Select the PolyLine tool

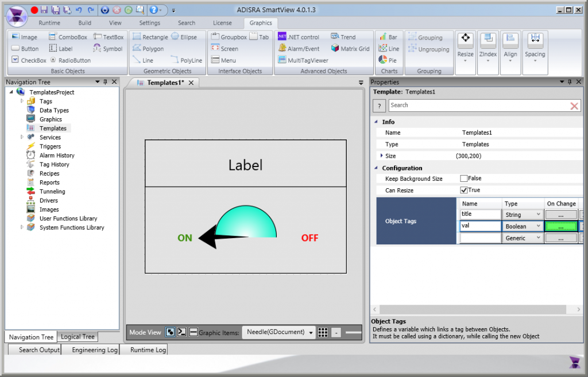[187, 60]
